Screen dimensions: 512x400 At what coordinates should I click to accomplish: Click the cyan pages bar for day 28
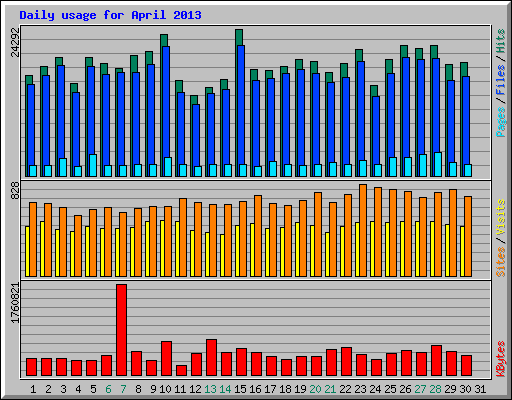(x=438, y=164)
